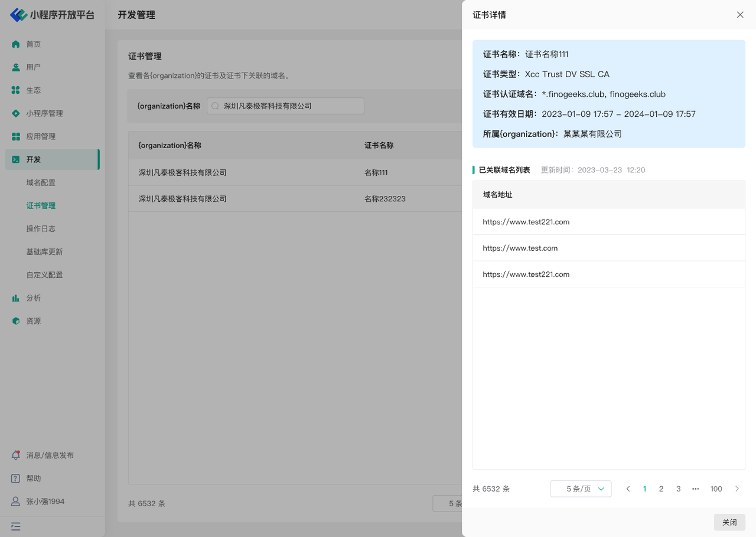Screen dimensions: 756x537
Task: Collapse the sidebar with the bottom-left icon
Action: [16, 526]
